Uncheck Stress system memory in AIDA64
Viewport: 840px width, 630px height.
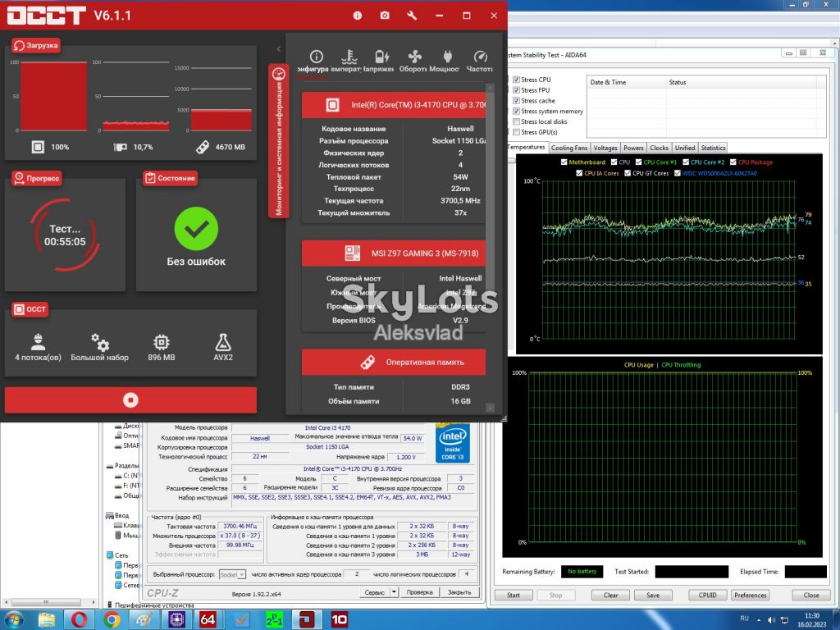[517, 111]
